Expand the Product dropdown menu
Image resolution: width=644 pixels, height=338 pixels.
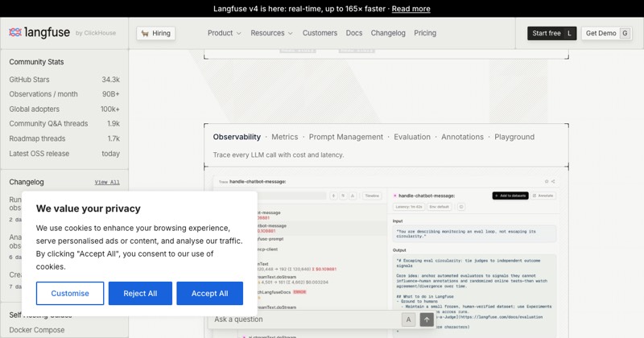point(225,33)
